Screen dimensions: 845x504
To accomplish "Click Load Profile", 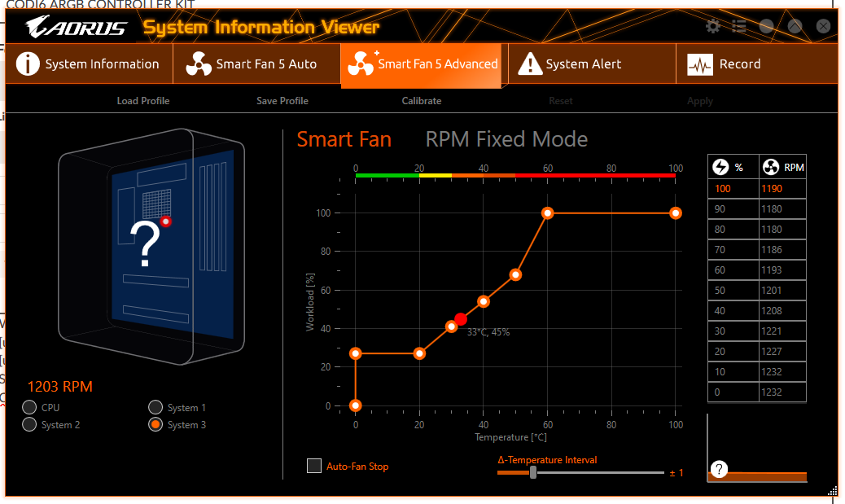I will pyautogui.click(x=143, y=101).
